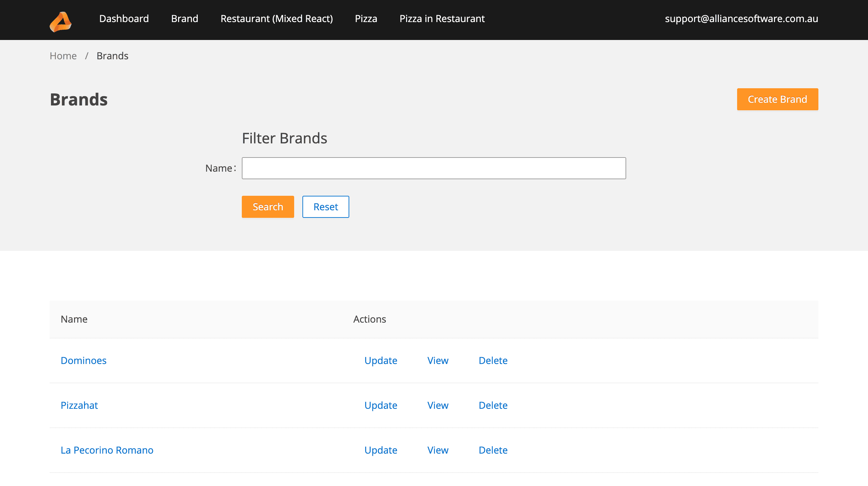Image resolution: width=868 pixels, height=486 pixels.
Task: Go to Home breadcrumb
Action: [63, 56]
